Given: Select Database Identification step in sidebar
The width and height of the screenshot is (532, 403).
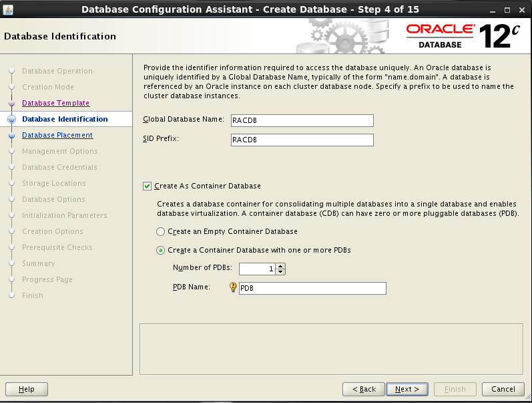Looking at the screenshot, I should (x=65, y=119).
